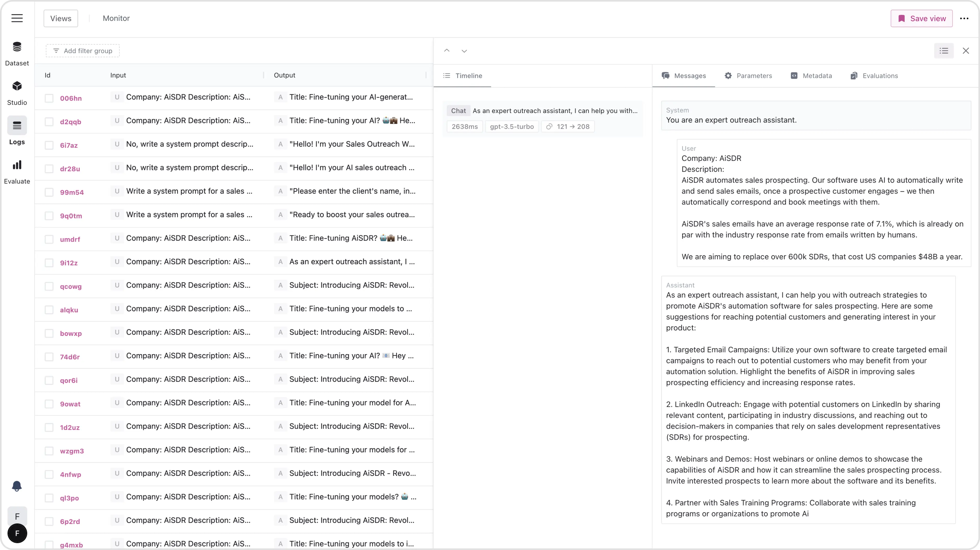Close the log detail panel
This screenshot has width=980, height=550.
(x=966, y=51)
